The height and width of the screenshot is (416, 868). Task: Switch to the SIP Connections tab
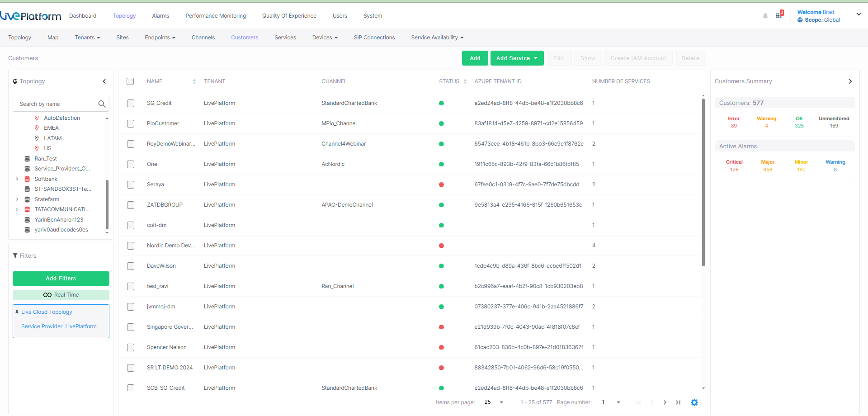374,38
